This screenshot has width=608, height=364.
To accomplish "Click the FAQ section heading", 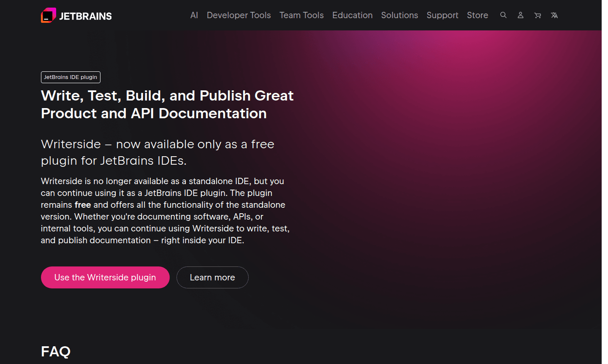I will 56,351.
